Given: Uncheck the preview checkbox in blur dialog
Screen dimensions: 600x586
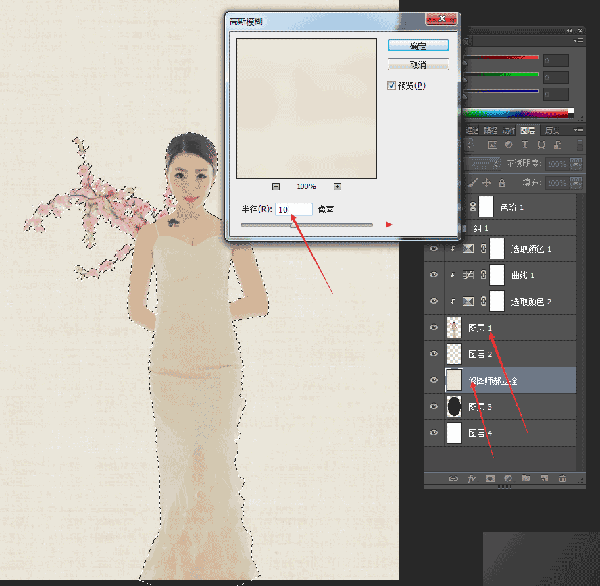Looking at the screenshot, I should click(391, 85).
